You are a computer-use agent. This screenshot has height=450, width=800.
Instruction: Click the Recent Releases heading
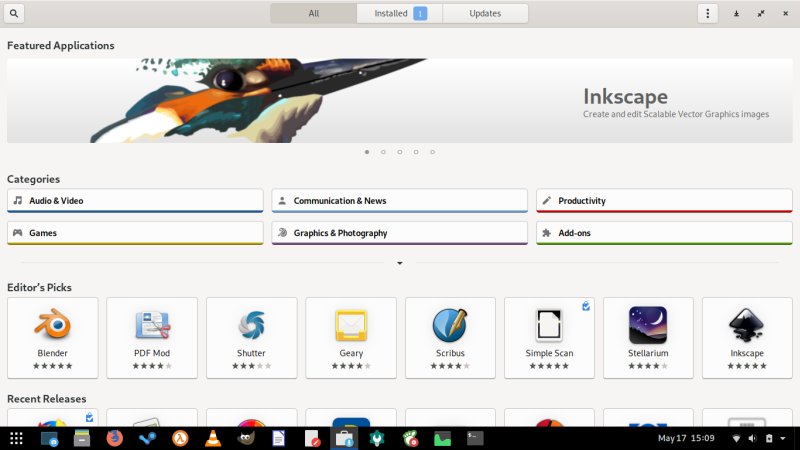(46, 398)
